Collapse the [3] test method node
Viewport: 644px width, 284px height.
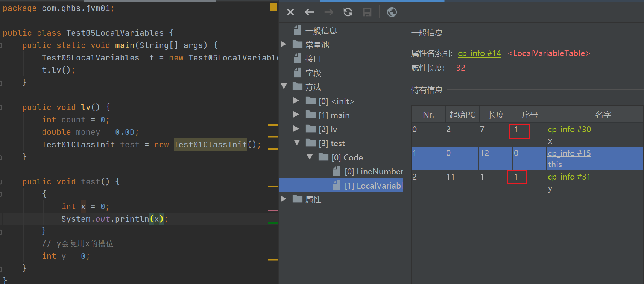297,143
